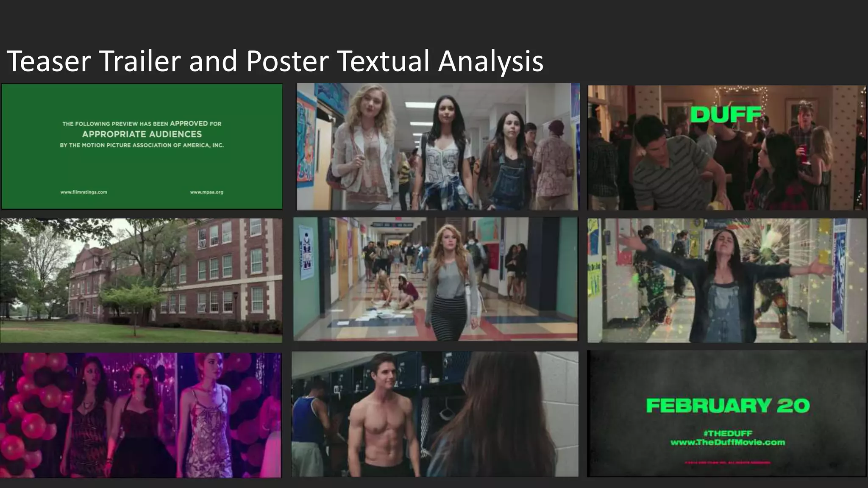
Task: Click the 'FEBRUARY 20' green text
Action: 727,406
